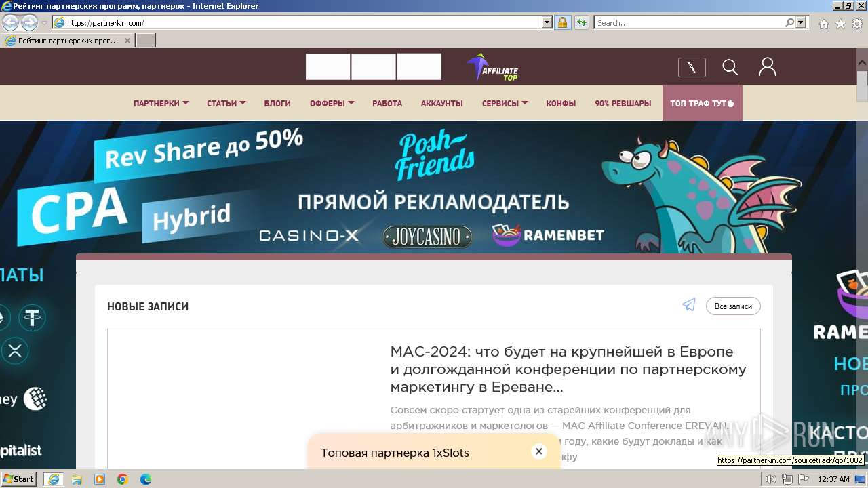
Task: Open a new blank tab
Action: point(146,41)
